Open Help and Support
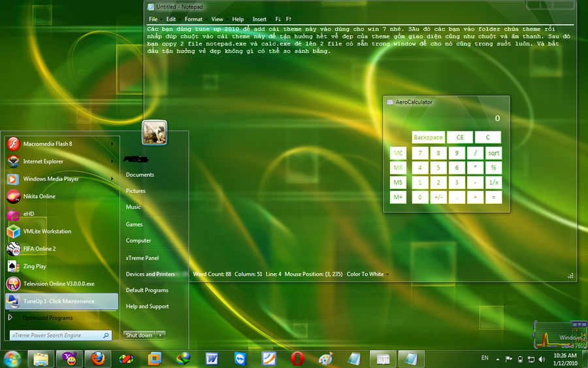The width and height of the screenshot is (588, 368). [x=148, y=307]
